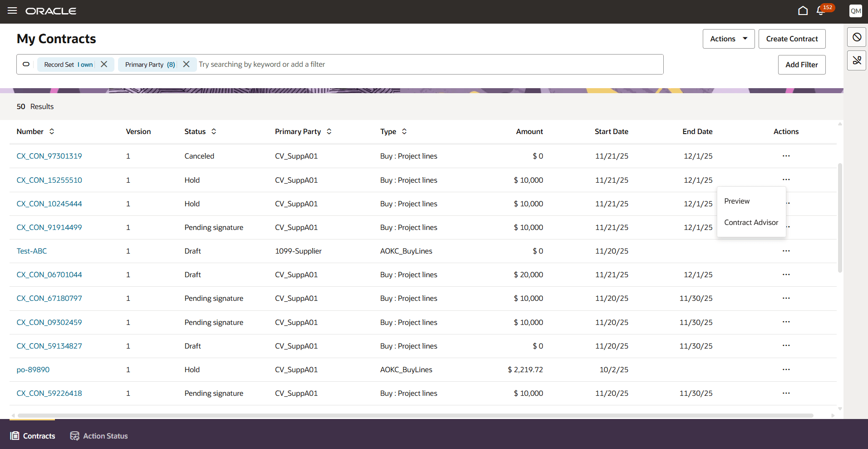Image resolution: width=868 pixels, height=449 pixels.
Task: Click the keyword search input field
Action: coord(318,64)
